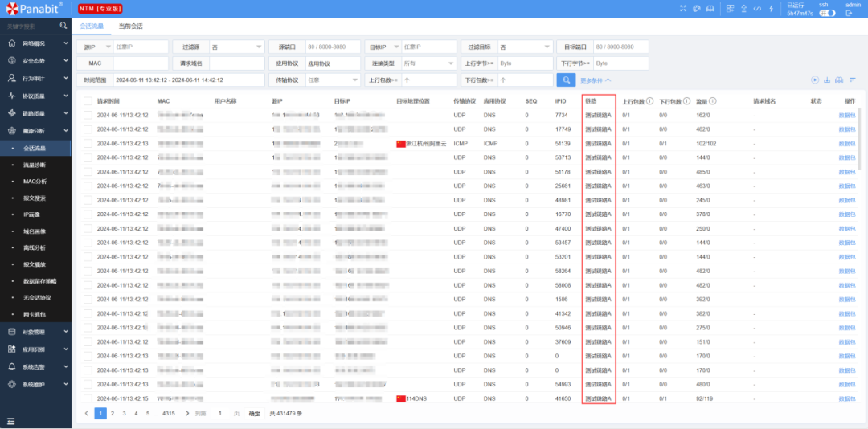Collapse sidebar using the bottom-left menu icon
This screenshot has height=429, width=868.
tap(10, 421)
